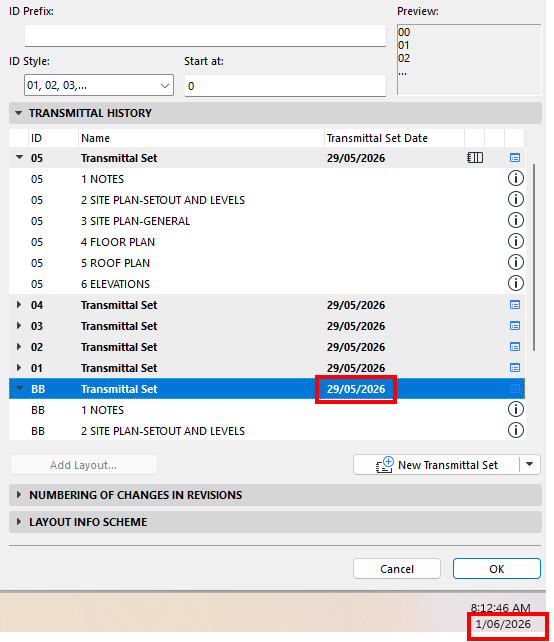Show info for 4 FLOOR PLAN layout
The height and width of the screenshot is (642, 554).
516,241
